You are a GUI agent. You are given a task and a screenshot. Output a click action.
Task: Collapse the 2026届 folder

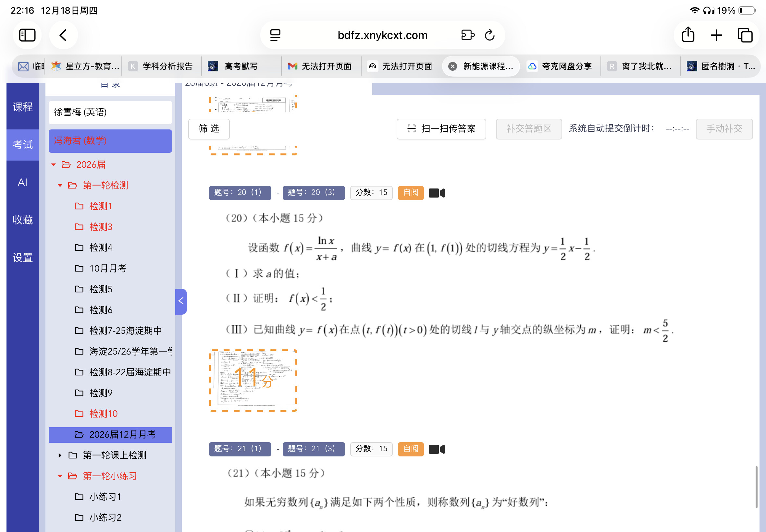pyautogui.click(x=54, y=165)
